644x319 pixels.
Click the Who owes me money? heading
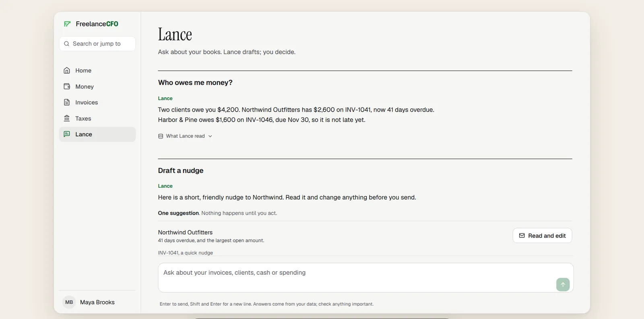(x=195, y=83)
